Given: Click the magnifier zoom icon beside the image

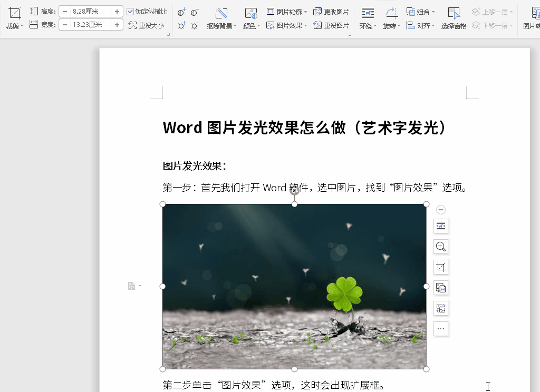Looking at the screenshot, I should pos(441,247).
